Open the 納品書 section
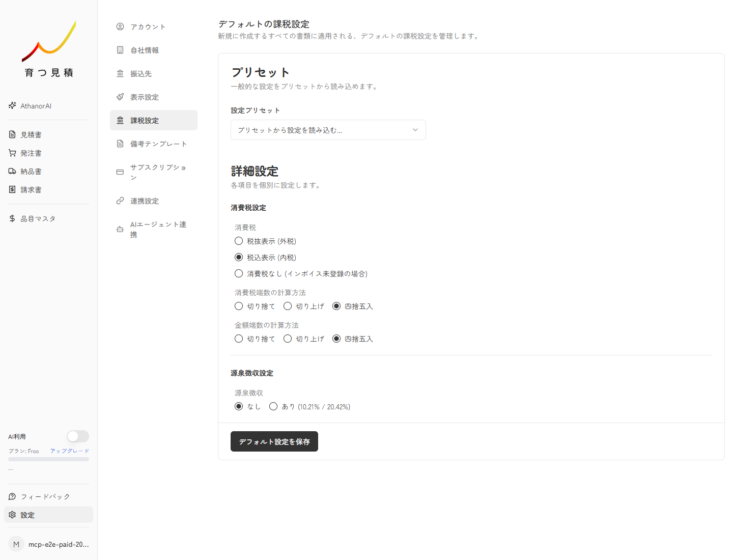The image size is (733, 560). tap(31, 171)
